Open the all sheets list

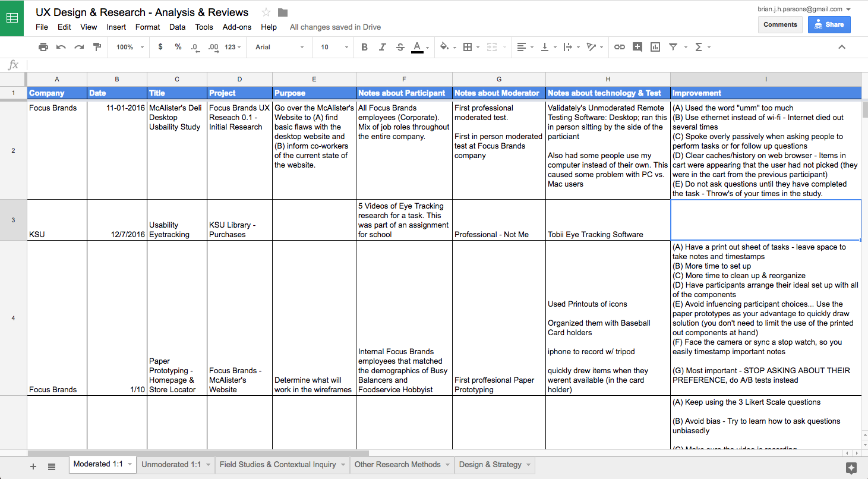pos(52,467)
